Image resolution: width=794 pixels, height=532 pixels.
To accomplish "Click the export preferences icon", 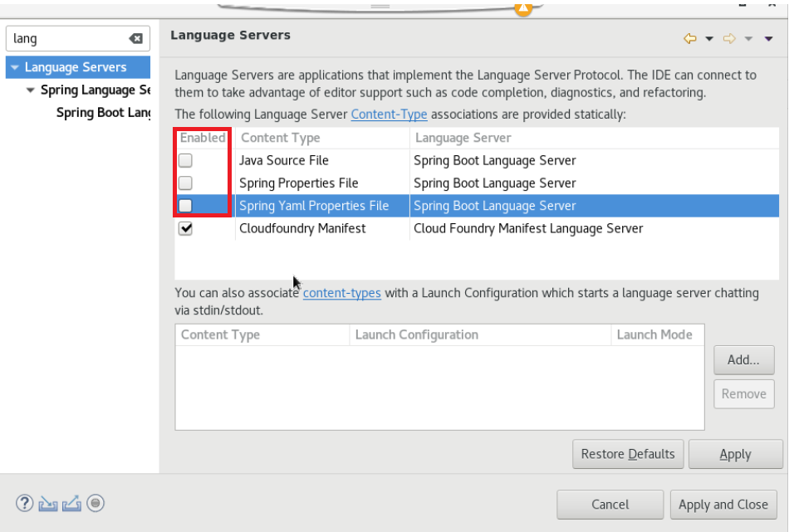I will [x=72, y=503].
